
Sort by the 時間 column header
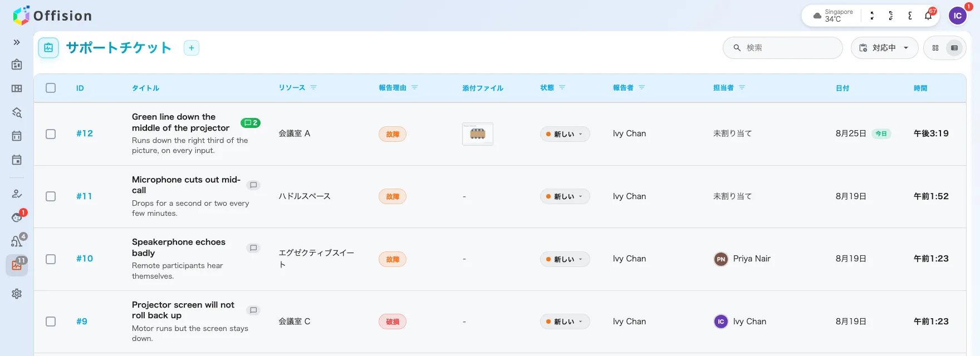(920, 88)
